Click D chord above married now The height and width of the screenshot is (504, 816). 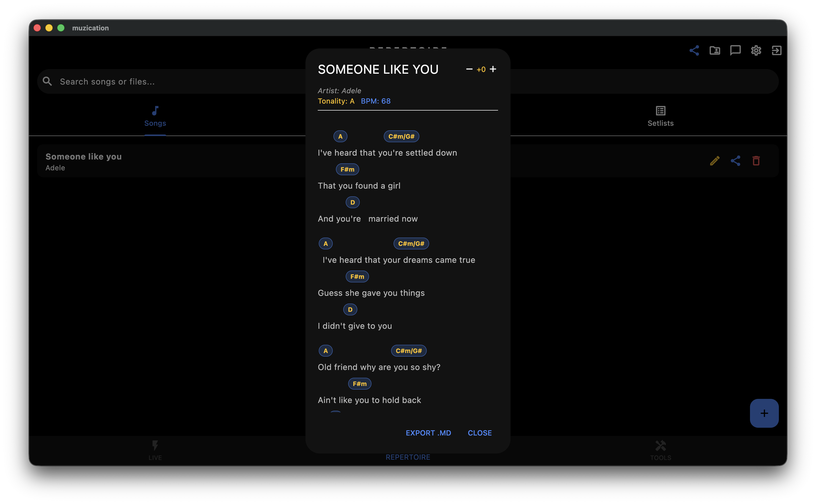coord(353,202)
